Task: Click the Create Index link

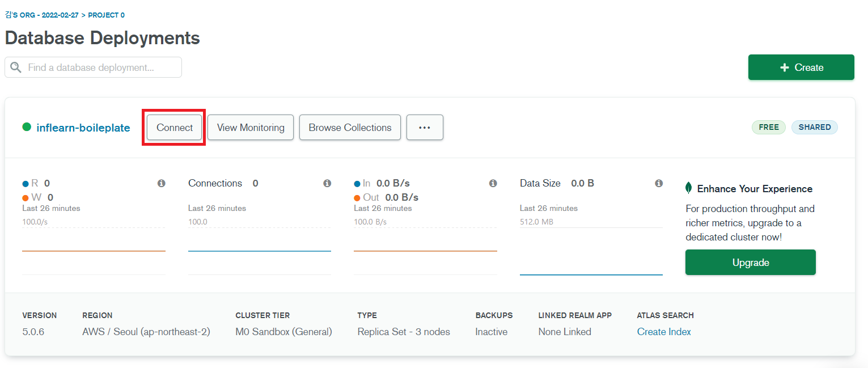Action: coord(664,332)
